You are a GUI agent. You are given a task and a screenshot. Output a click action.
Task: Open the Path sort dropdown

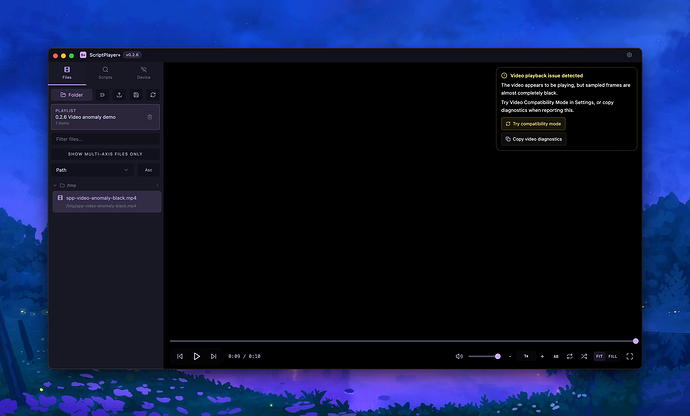(x=92, y=170)
